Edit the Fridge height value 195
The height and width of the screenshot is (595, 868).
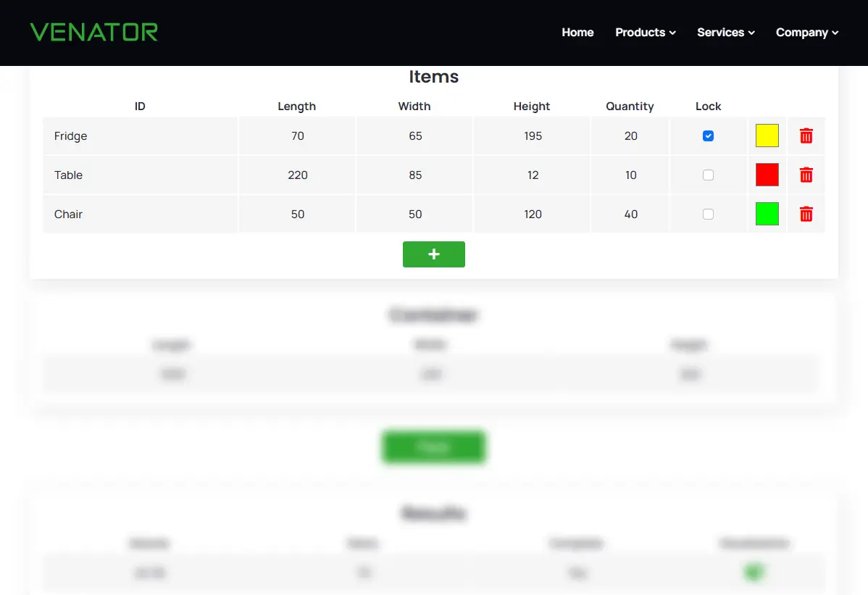533,136
